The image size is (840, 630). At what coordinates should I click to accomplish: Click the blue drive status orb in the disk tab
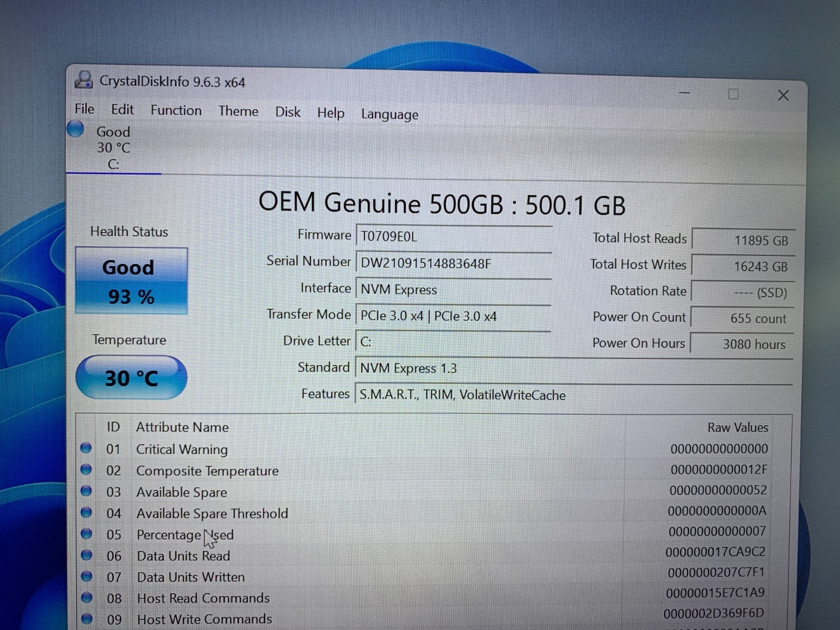(x=76, y=129)
